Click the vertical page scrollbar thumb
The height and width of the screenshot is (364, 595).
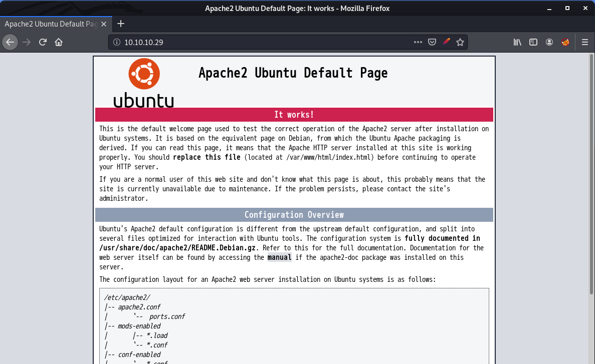tap(591, 174)
